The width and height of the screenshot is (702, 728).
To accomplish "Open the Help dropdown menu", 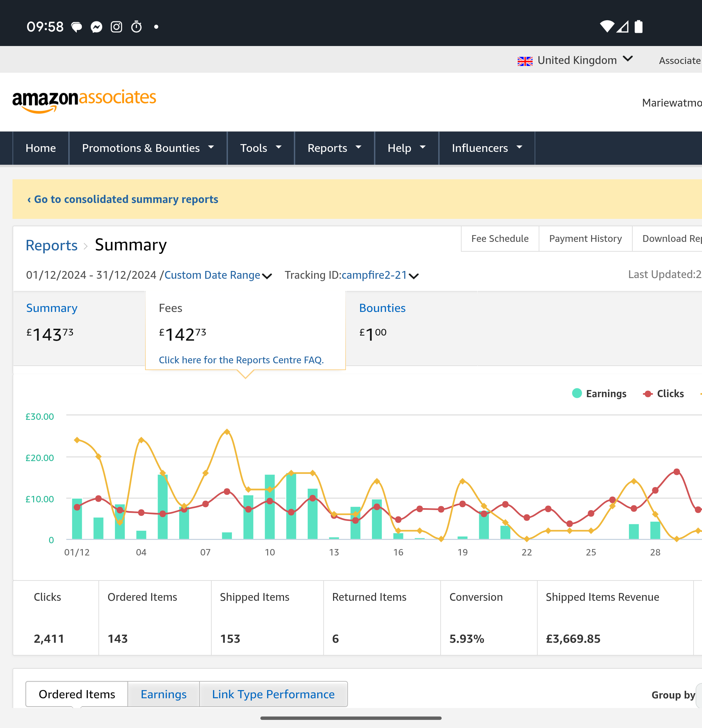I will [x=406, y=148].
